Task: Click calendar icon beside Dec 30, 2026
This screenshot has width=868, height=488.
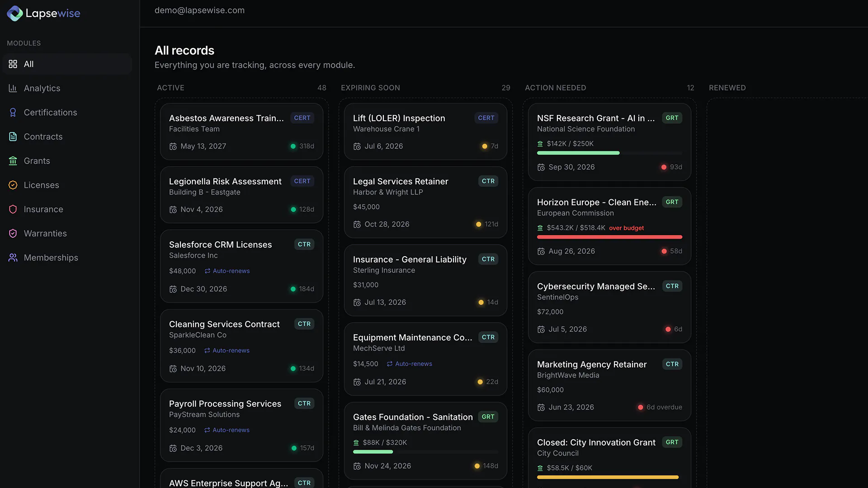Action: (173, 289)
